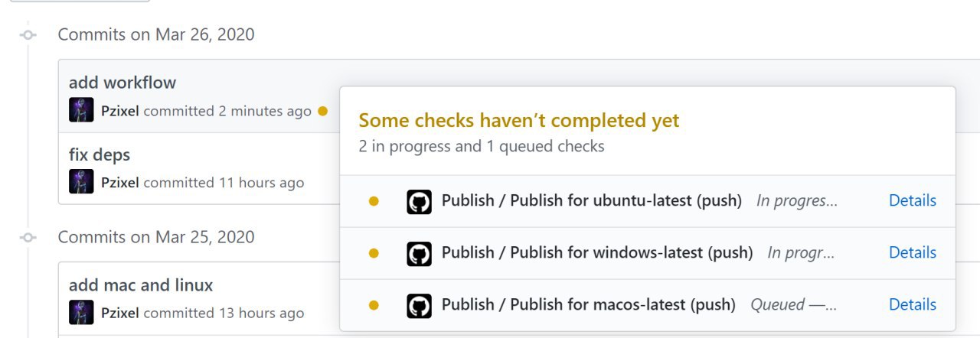This screenshot has height=338, width=980.
Task: Open the add workflow commit
Action: point(122,83)
